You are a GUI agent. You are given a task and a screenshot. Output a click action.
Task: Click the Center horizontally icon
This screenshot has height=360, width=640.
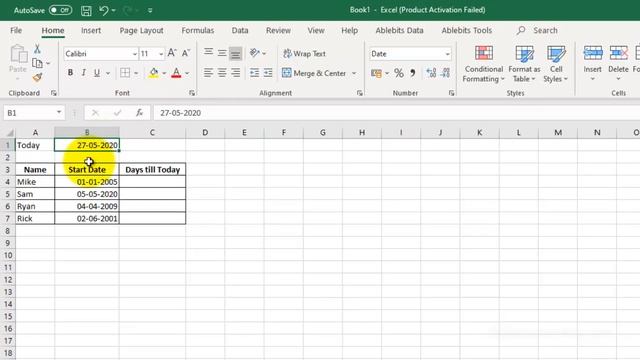click(222, 73)
